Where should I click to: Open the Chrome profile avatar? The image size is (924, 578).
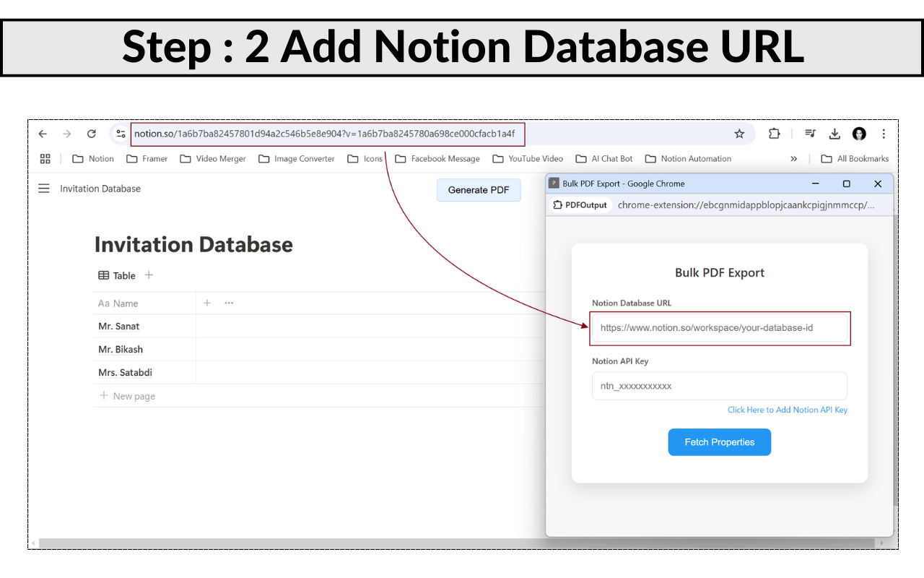(859, 134)
